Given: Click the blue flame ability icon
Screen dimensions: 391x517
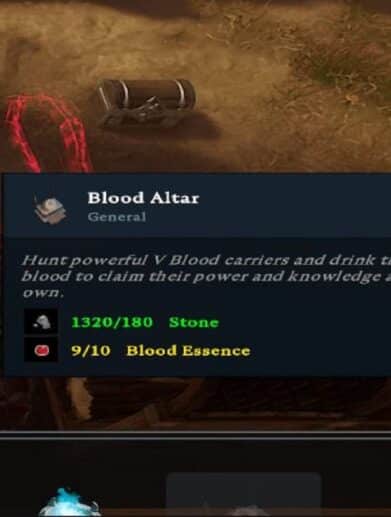Looking at the screenshot, I should click(x=68, y=503).
